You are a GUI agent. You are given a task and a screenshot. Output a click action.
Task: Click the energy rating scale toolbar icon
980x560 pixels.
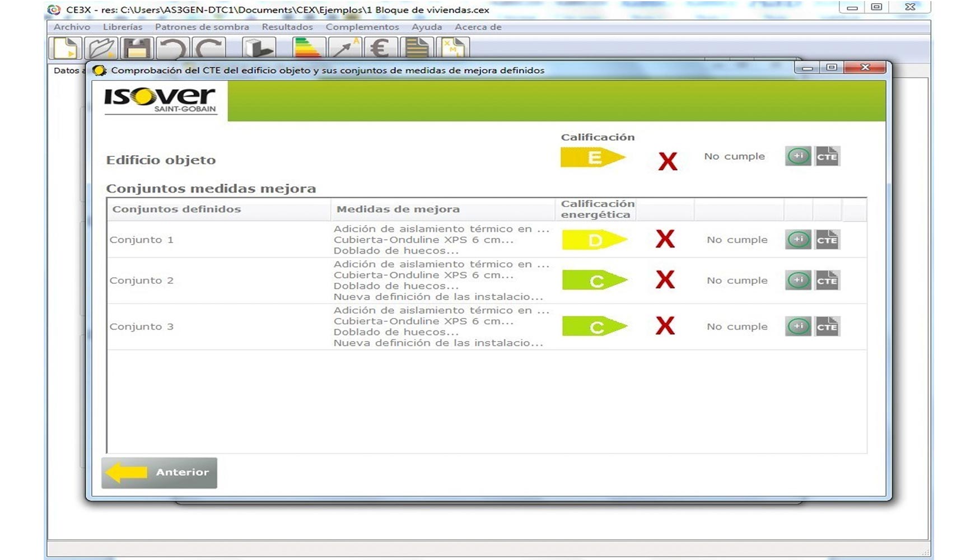[x=309, y=48]
